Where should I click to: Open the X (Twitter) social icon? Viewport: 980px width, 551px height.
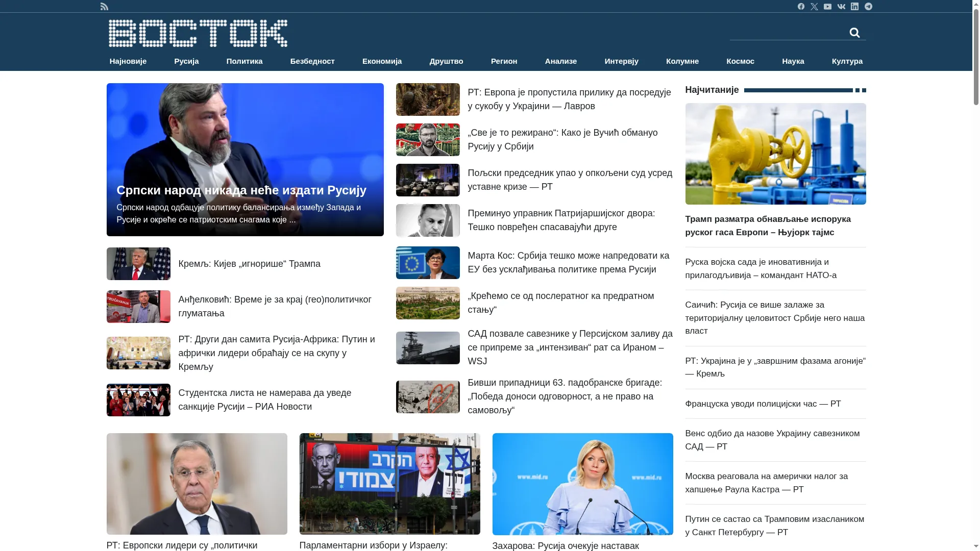point(814,7)
